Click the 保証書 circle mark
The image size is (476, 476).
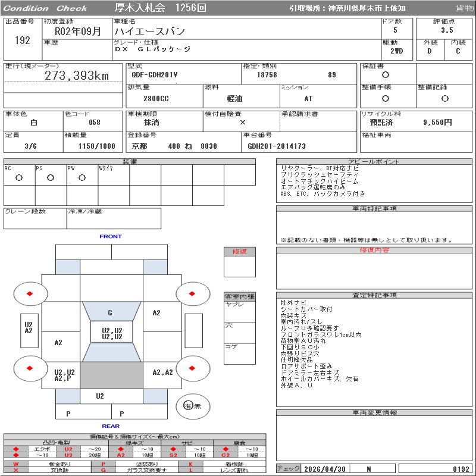pos(386,75)
